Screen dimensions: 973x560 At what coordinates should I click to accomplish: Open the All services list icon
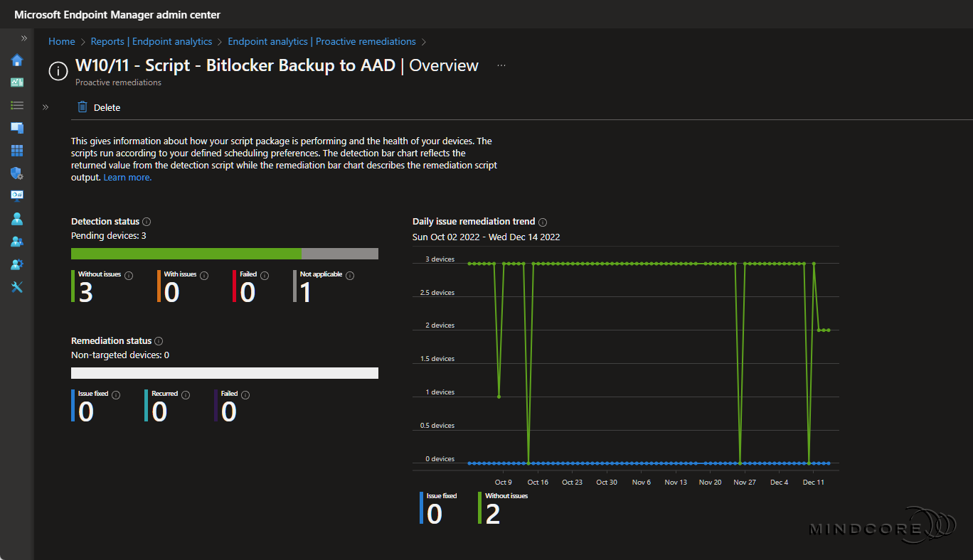(x=16, y=104)
